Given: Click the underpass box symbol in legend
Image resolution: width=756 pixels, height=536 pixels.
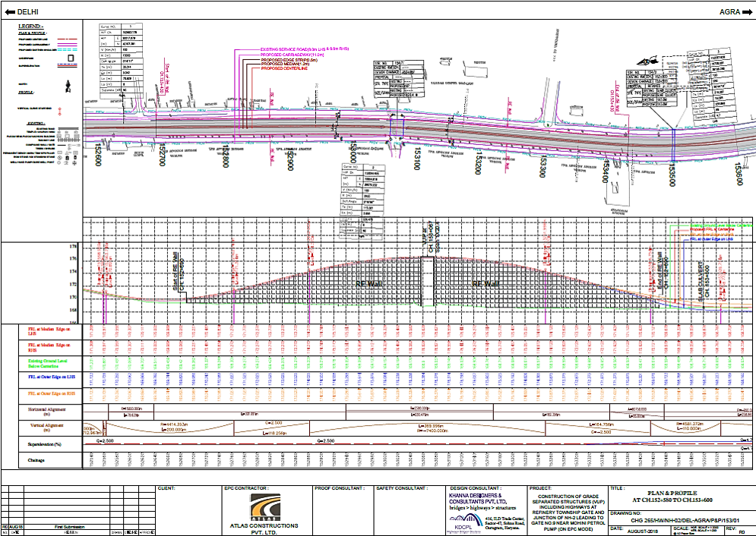Looking at the screenshot, I should tap(69, 57).
